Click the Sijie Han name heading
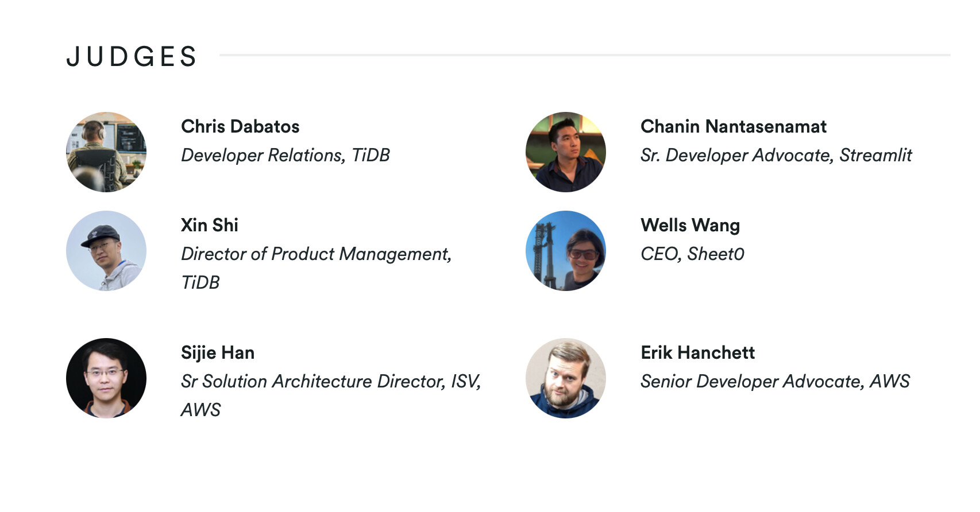Image resolution: width=980 pixels, height=512 pixels. coord(217,352)
